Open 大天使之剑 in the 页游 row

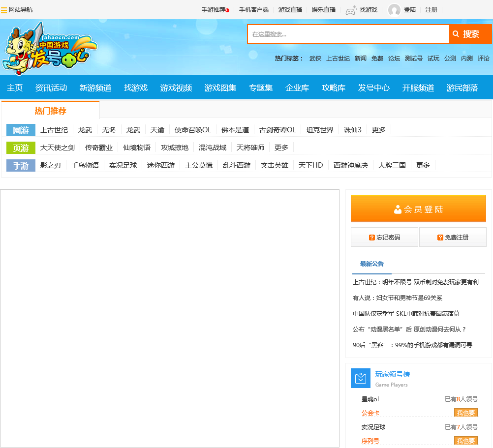(58, 148)
